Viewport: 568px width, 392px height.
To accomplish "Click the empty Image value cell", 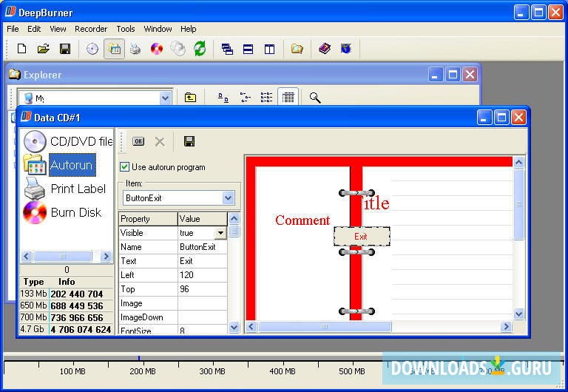I will coord(203,303).
